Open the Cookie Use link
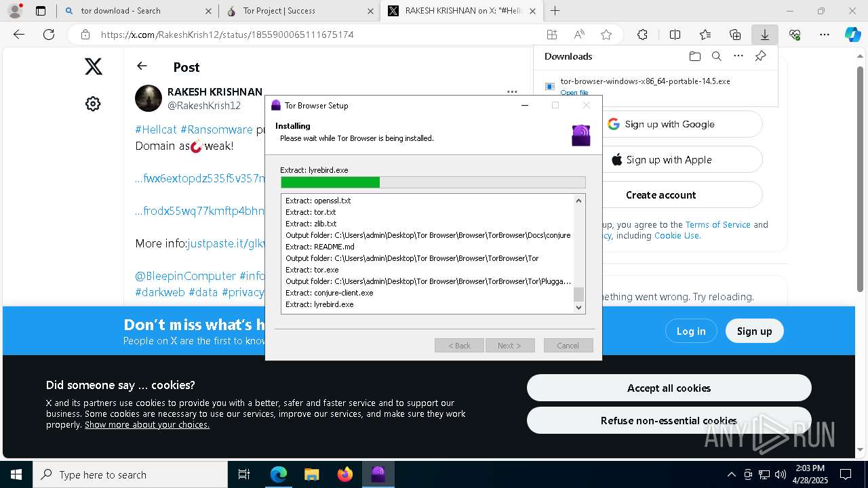868x488 pixels. (677, 236)
